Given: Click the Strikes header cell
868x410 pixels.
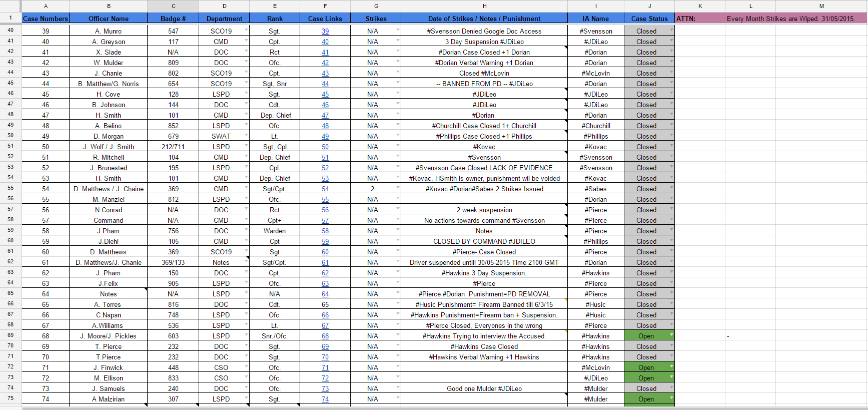Looking at the screenshot, I should pos(376,19).
